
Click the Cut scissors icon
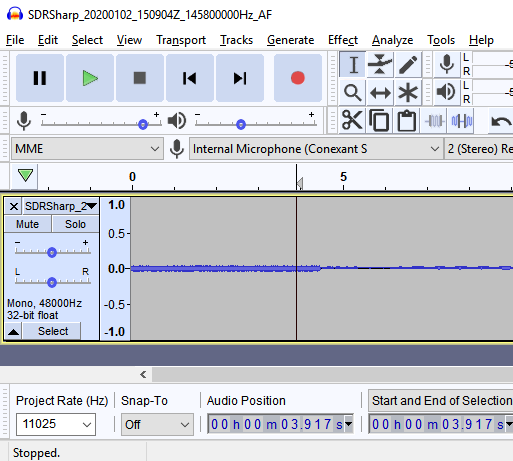(352, 120)
